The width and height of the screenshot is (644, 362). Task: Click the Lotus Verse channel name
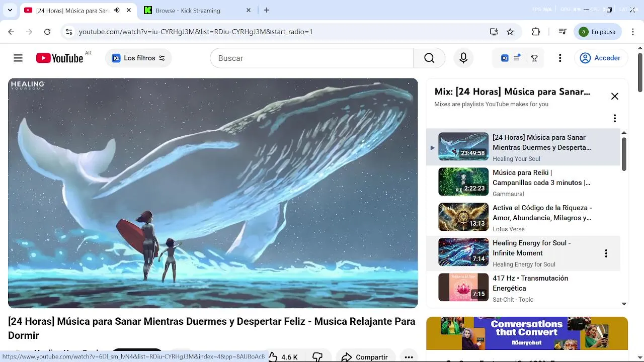point(509,229)
